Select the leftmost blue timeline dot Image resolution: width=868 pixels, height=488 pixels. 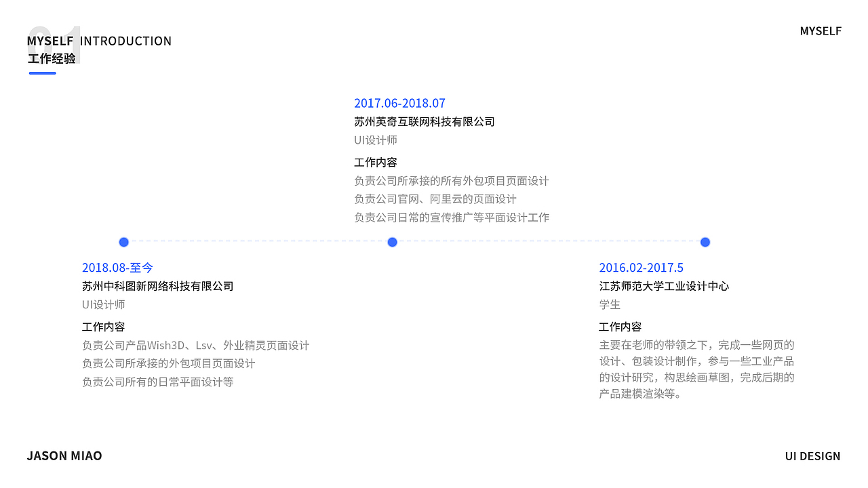coord(123,241)
